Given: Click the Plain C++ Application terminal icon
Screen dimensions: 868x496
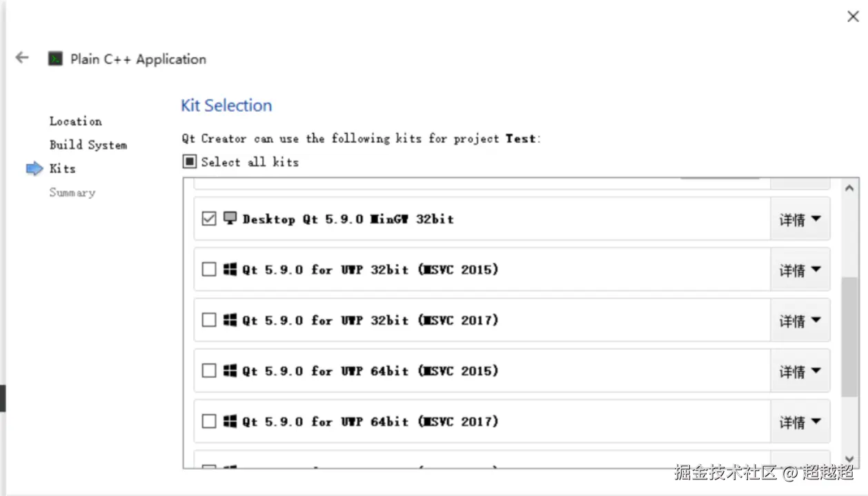Looking at the screenshot, I should pyautogui.click(x=55, y=59).
